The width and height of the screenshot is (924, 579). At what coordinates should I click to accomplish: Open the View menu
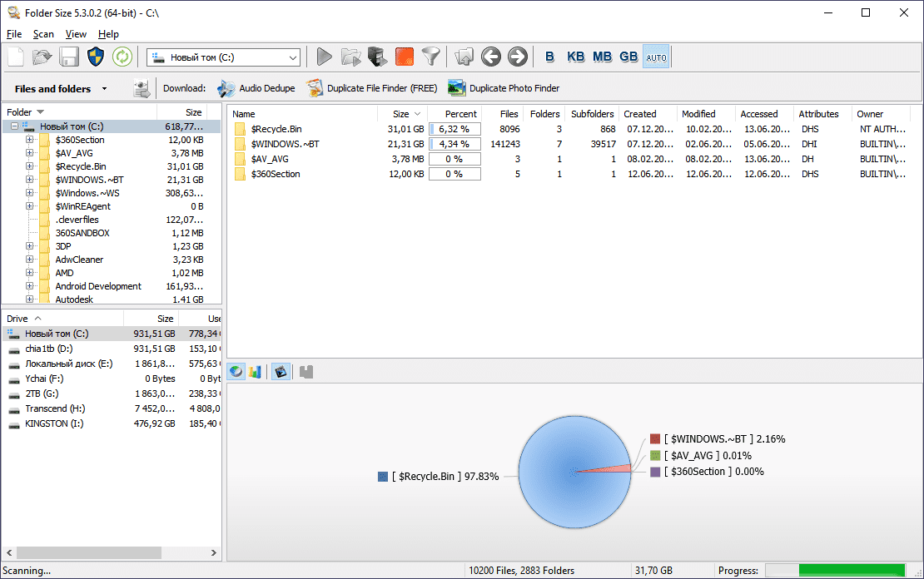click(76, 34)
